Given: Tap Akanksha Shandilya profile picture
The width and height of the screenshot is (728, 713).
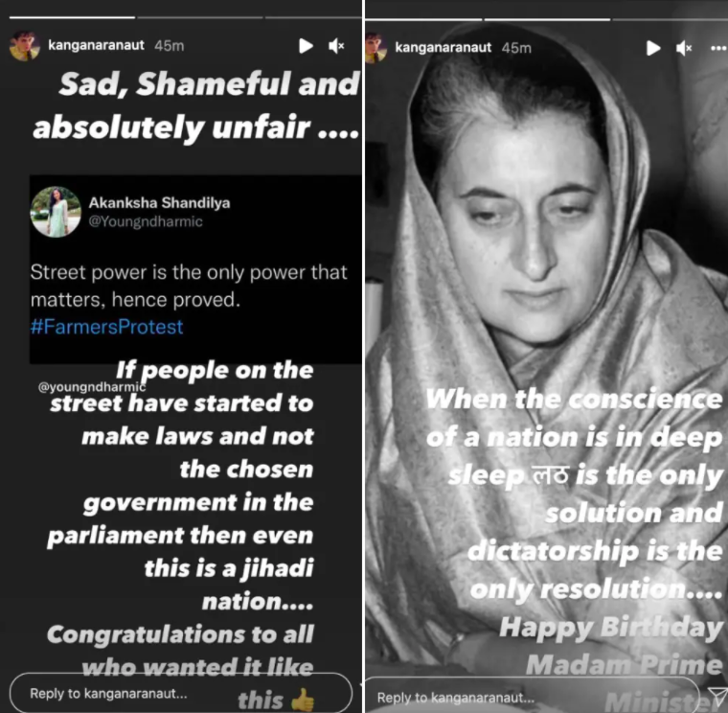Looking at the screenshot, I should pos(56,212).
